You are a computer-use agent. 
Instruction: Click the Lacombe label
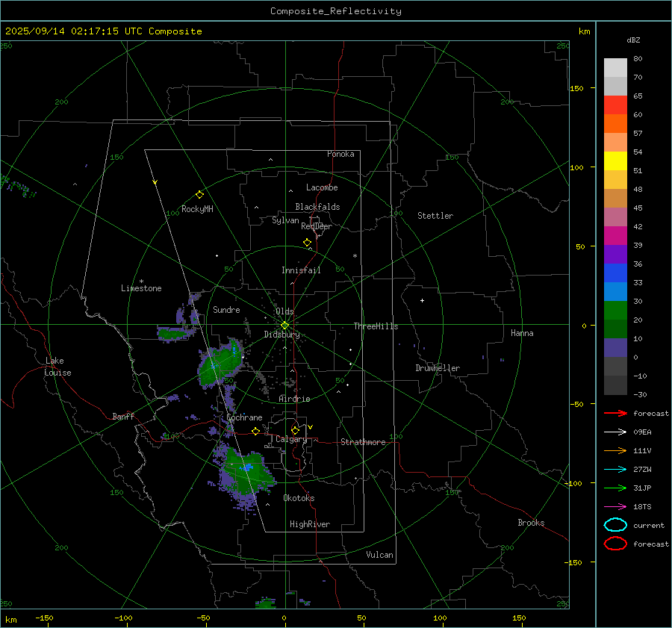(x=322, y=187)
